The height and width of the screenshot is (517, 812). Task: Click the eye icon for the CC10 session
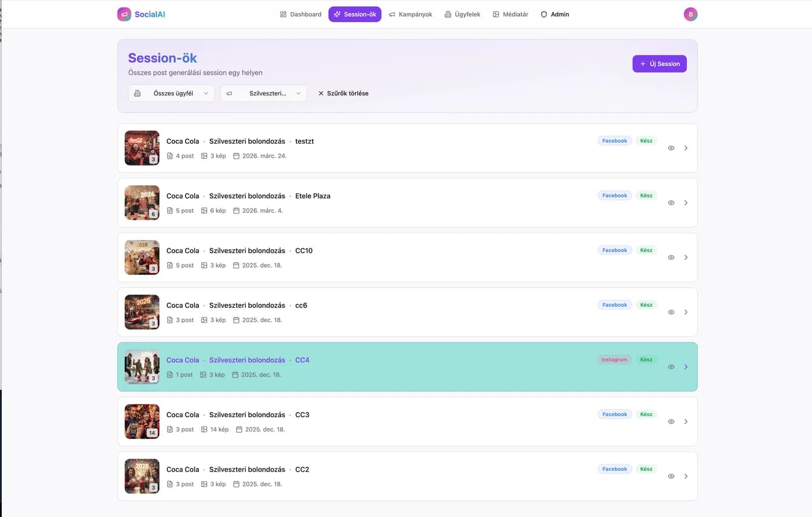pyautogui.click(x=671, y=257)
